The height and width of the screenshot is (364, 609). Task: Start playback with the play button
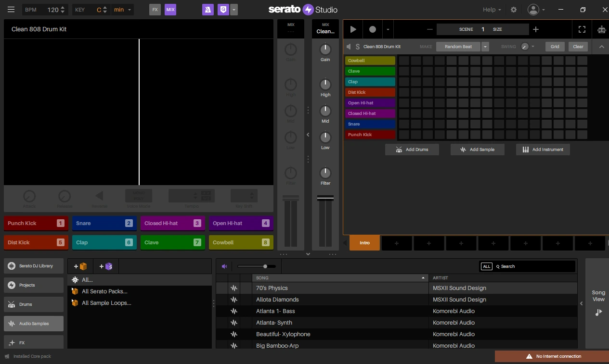pyautogui.click(x=353, y=29)
